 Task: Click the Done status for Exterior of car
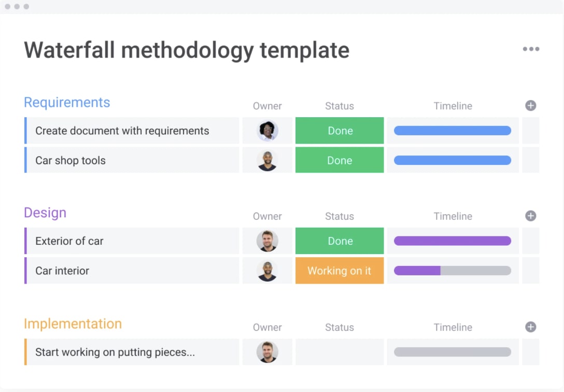339,241
